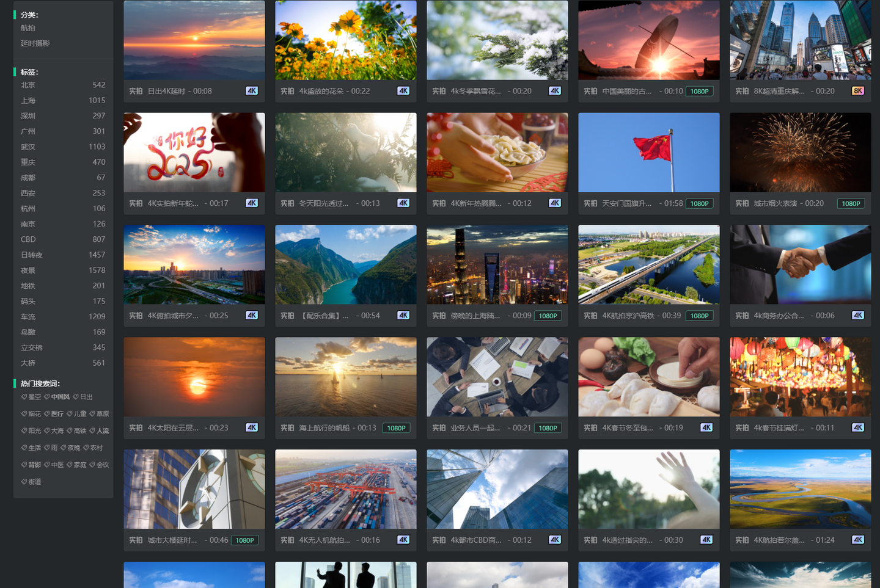Search hot keyword 夜晚
This screenshot has height=588, width=880.
pyautogui.click(x=70, y=448)
